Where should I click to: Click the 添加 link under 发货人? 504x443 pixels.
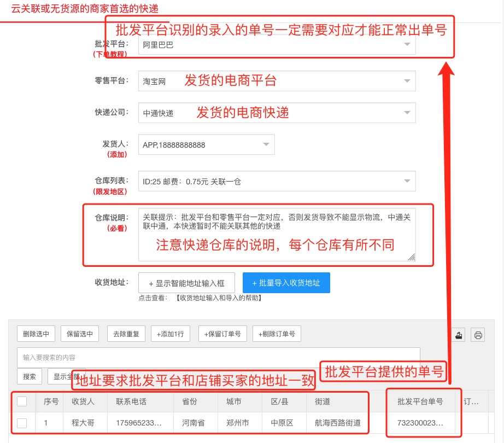[x=117, y=154]
